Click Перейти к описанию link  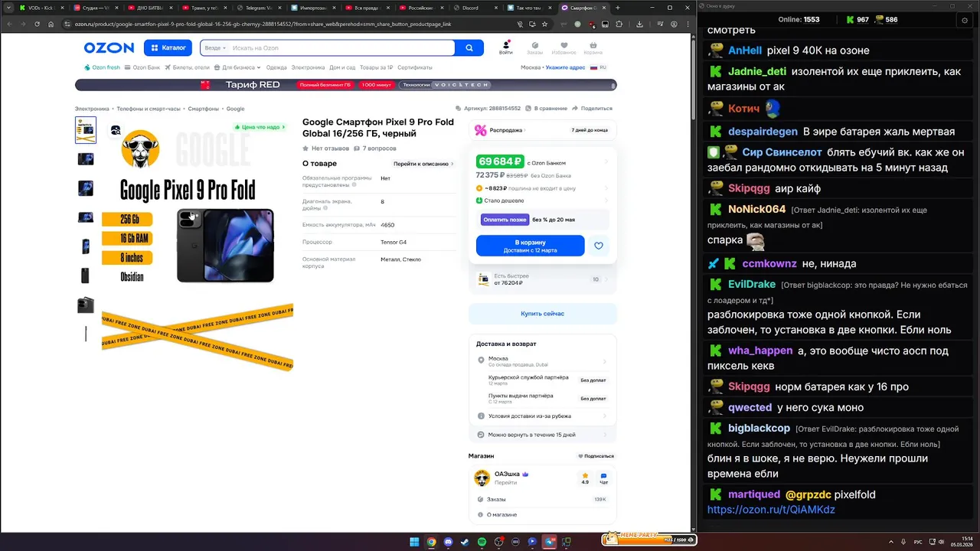(x=423, y=164)
